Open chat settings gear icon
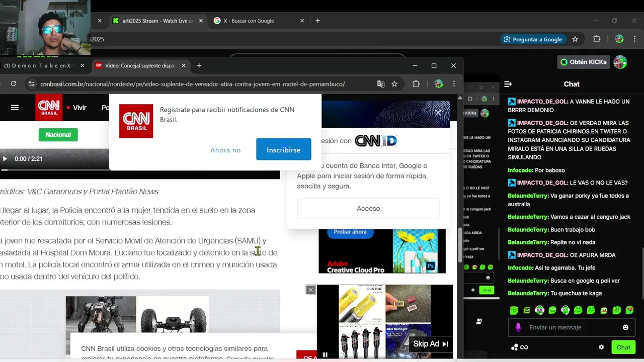Screen dimensions: 644x362 [601, 347]
